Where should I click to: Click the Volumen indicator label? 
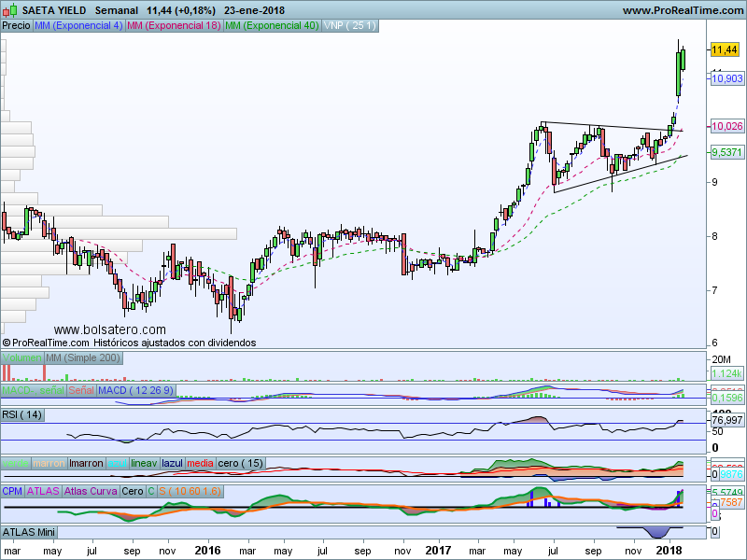[22, 358]
